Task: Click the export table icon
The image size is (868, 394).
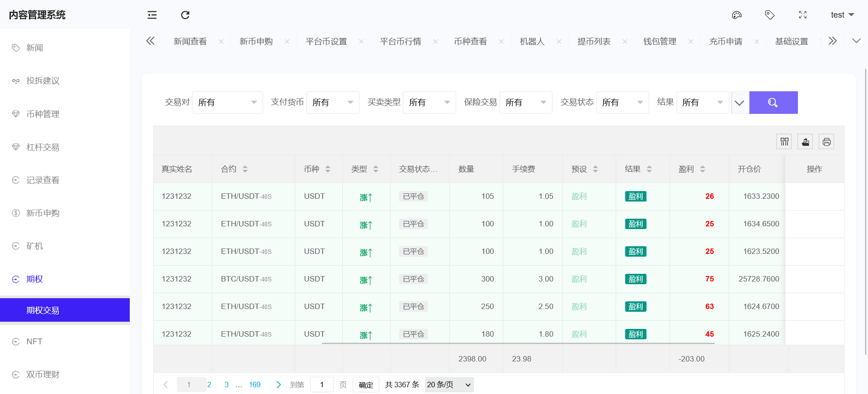Action: click(x=805, y=142)
